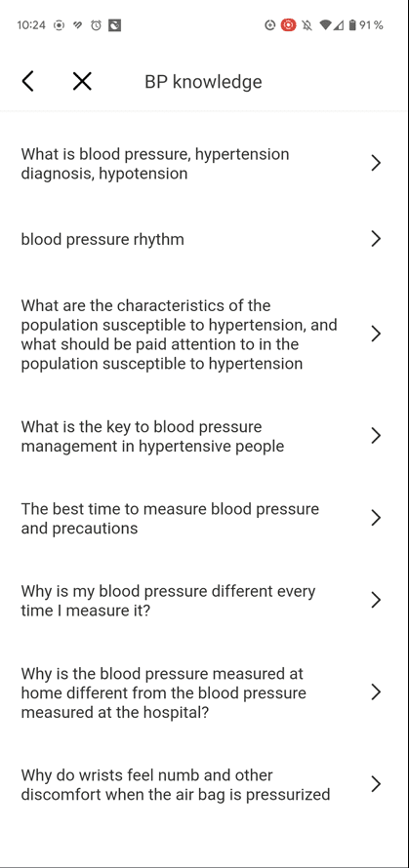Expand chevron beside 'blood pressure rhythm'

[376, 239]
